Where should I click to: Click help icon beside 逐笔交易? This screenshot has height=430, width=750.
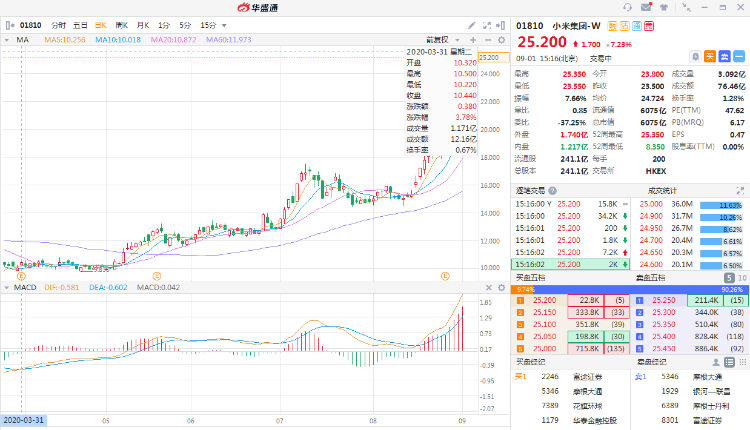tap(554, 190)
